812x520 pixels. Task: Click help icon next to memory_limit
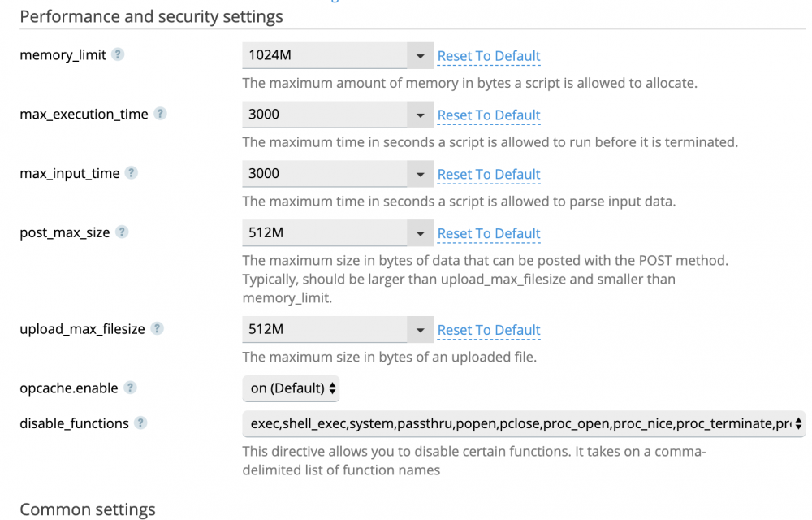118,55
